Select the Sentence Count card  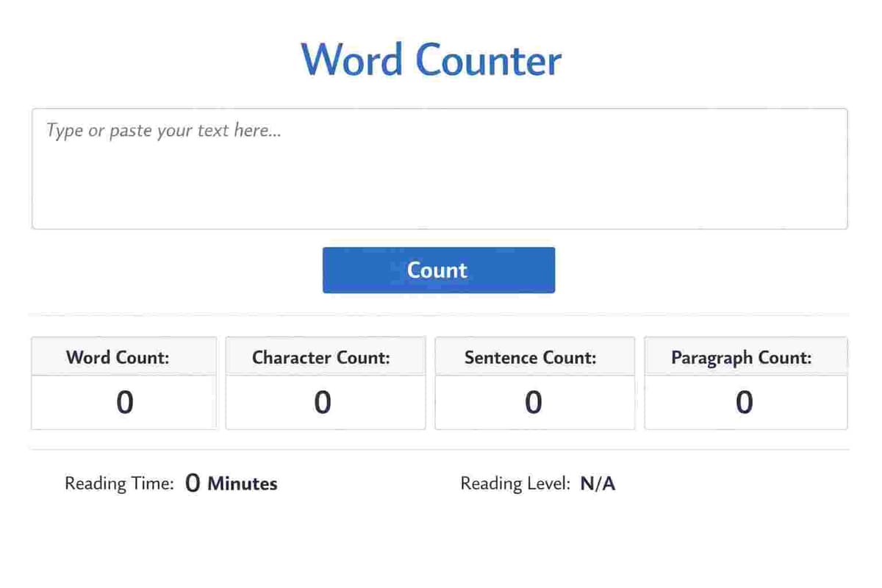click(x=534, y=382)
